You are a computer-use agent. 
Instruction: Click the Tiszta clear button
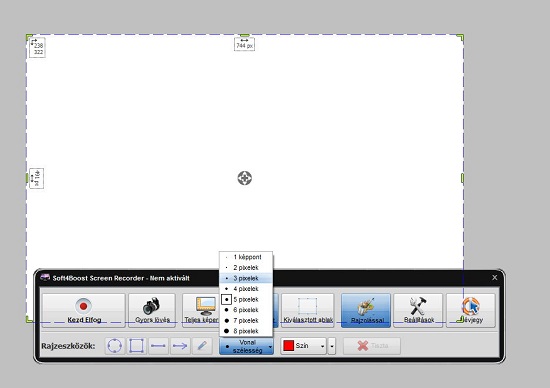point(372,346)
